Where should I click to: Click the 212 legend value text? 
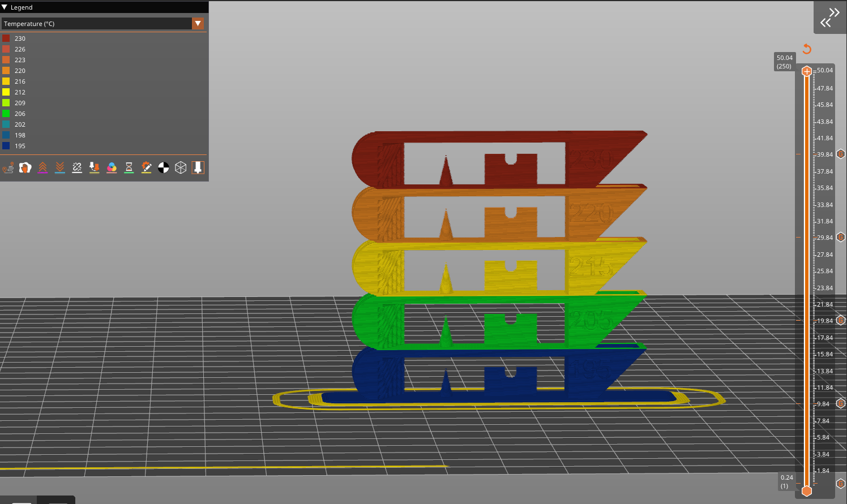point(20,92)
